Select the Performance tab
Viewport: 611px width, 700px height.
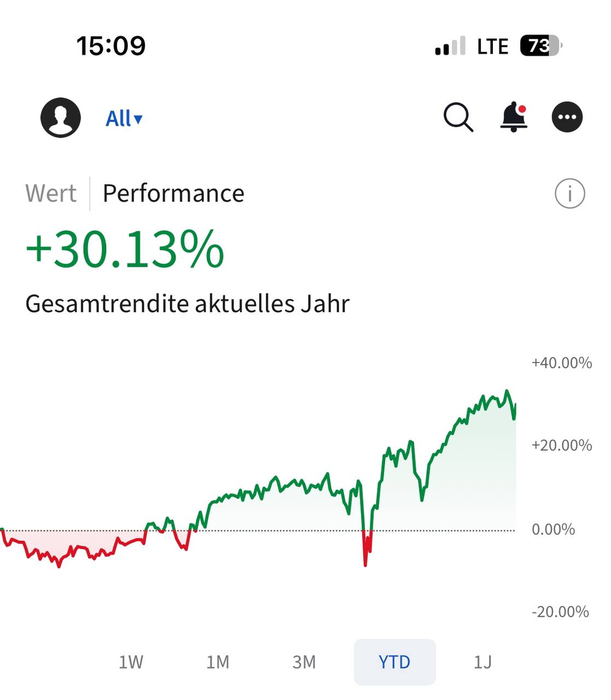click(173, 194)
